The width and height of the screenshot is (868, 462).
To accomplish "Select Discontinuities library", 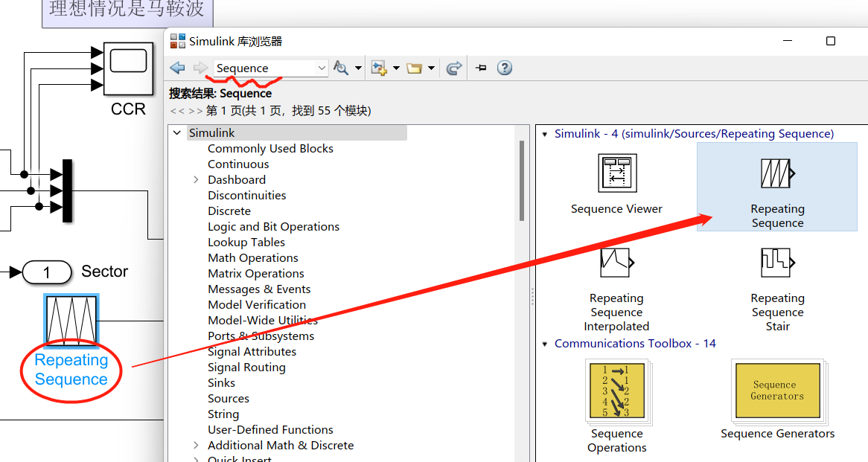I will (247, 196).
